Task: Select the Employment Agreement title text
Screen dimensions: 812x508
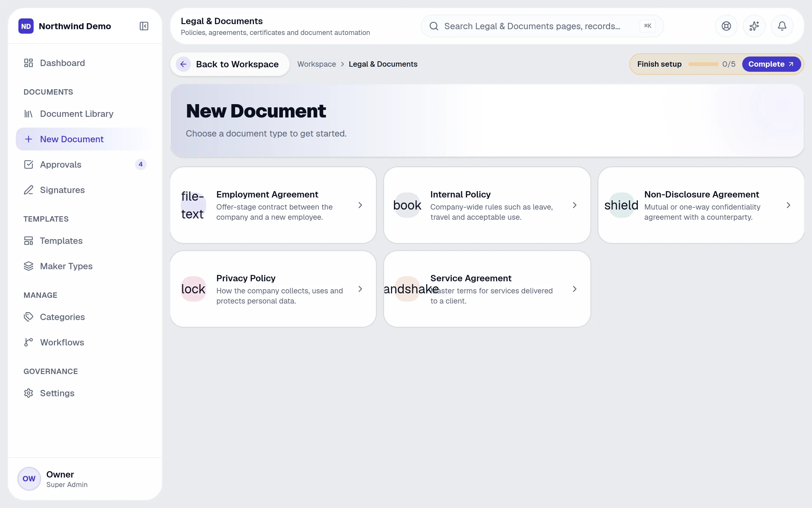Action: (x=267, y=194)
